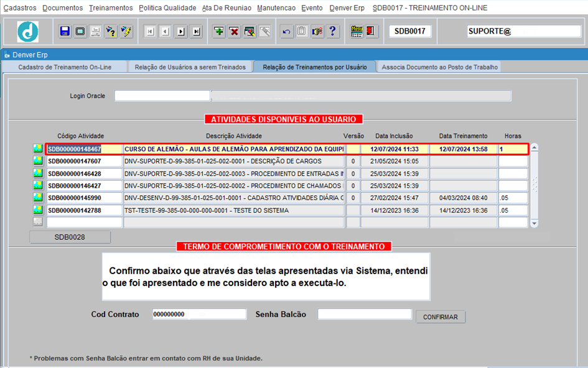Click the greyed-out edit pencil icon
Viewport: 588px width, 368px height.
point(265,32)
